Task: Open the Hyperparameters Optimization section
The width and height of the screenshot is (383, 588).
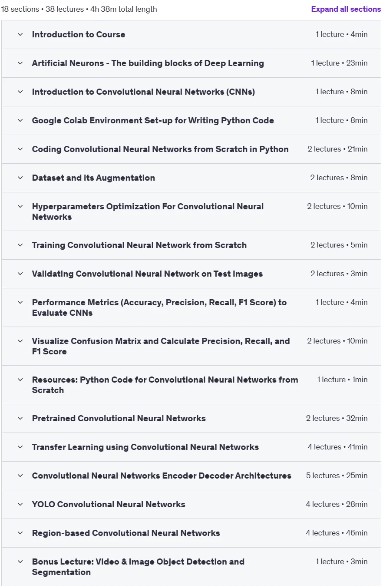Action: tap(148, 211)
